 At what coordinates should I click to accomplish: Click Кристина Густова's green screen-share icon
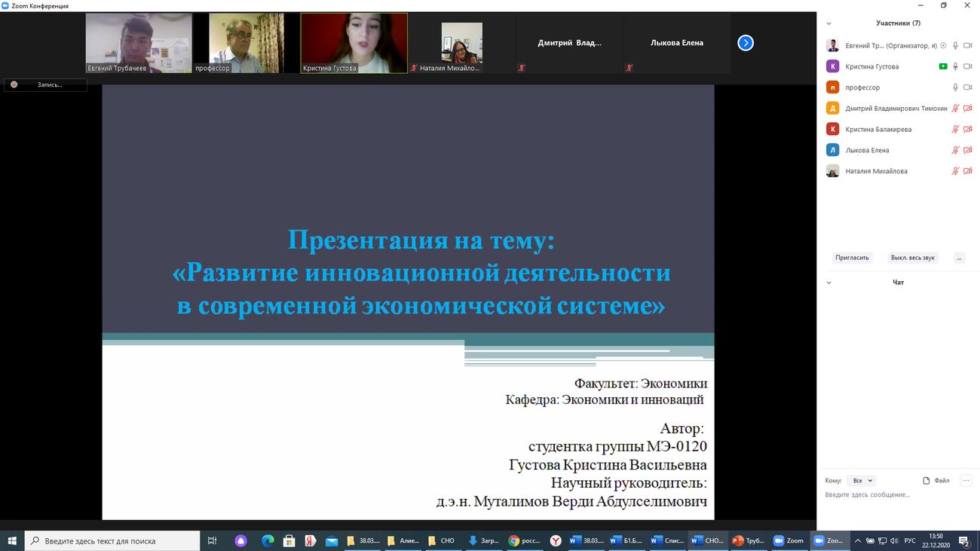[x=943, y=66]
